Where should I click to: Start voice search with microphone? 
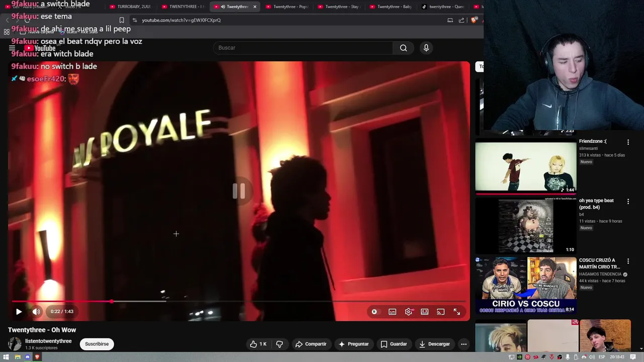pos(426,48)
